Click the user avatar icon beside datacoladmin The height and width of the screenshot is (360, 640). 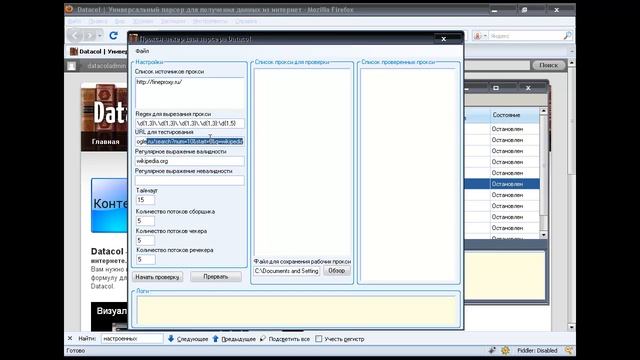(x=72, y=66)
